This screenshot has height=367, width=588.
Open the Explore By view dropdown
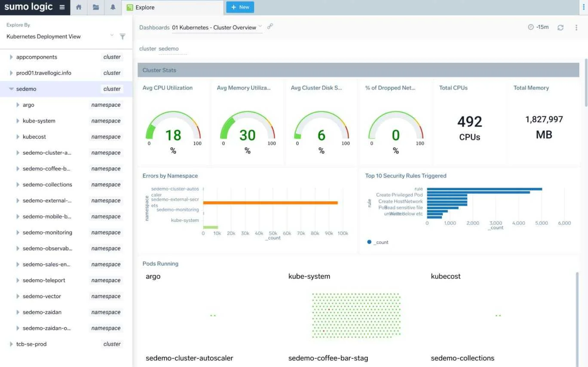click(60, 37)
